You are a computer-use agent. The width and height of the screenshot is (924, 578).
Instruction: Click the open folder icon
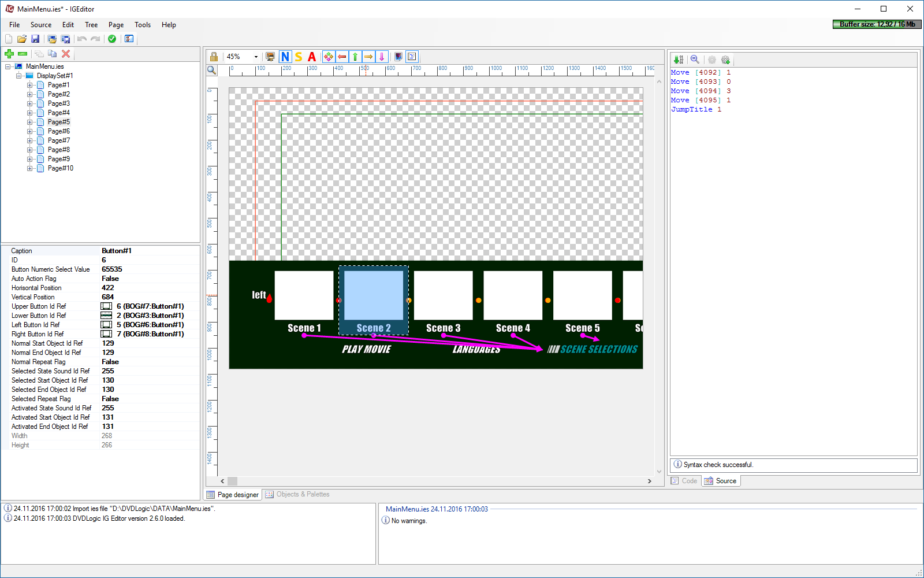pyautogui.click(x=22, y=39)
